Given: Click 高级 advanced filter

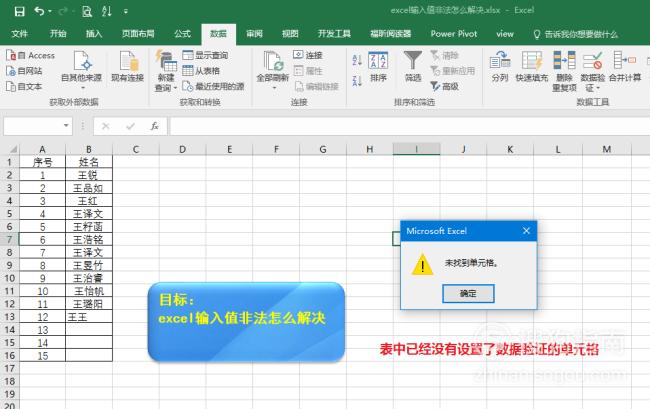Looking at the screenshot, I should [x=444, y=86].
